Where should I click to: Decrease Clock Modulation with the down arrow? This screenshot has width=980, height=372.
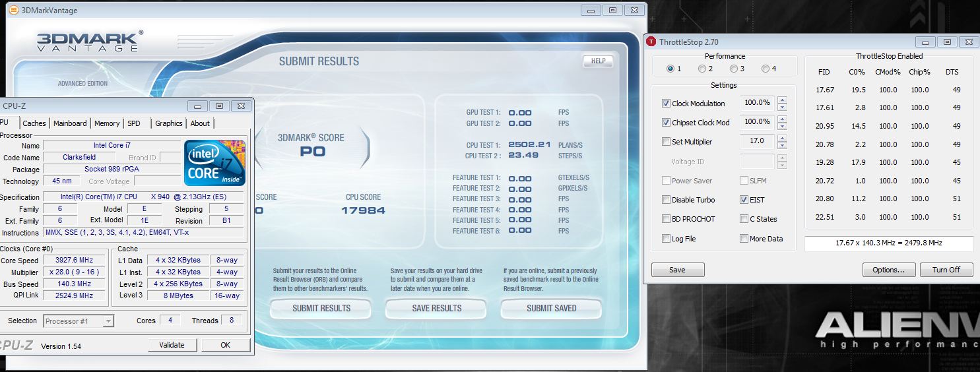782,107
